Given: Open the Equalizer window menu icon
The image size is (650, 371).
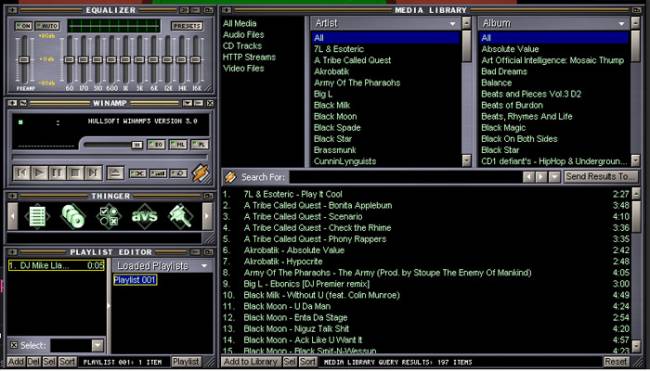Looking at the screenshot, I should click(x=12, y=10).
